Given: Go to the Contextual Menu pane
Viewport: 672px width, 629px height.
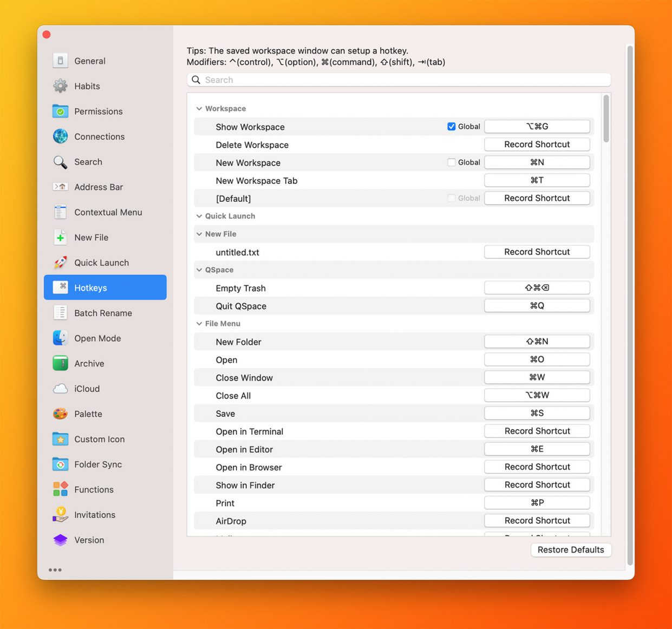Looking at the screenshot, I should click(x=108, y=212).
